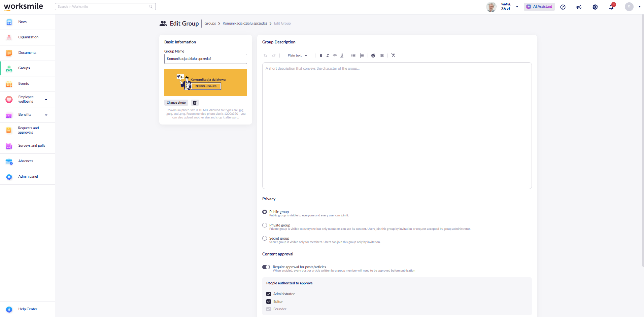Toggle underline formatting
Screen dimensions: 644x317
coord(342,56)
